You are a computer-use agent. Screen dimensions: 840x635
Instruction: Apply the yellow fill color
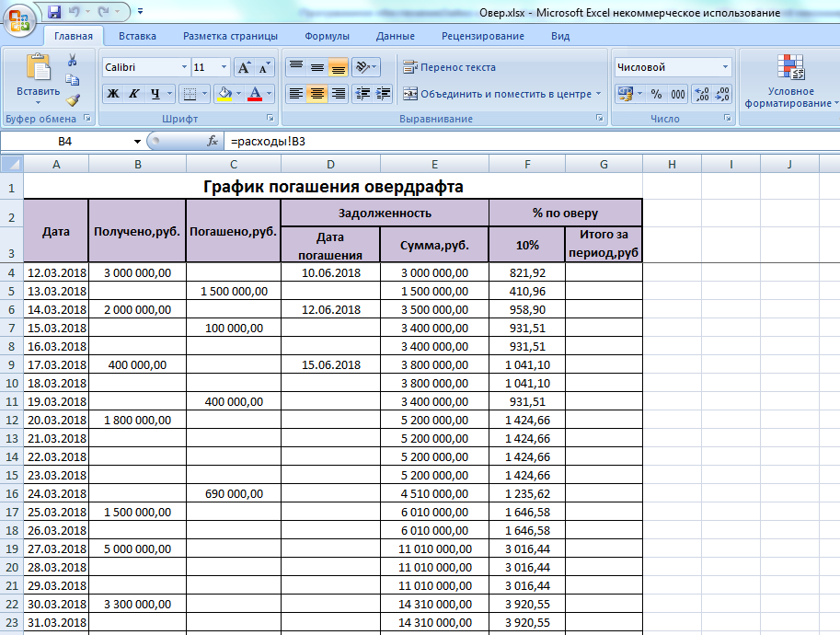coord(224,94)
